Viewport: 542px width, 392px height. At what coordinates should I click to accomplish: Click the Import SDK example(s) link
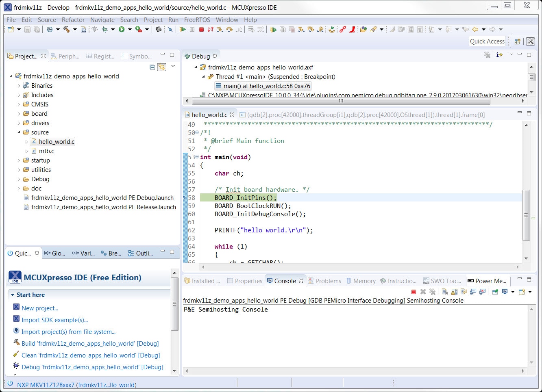54,320
